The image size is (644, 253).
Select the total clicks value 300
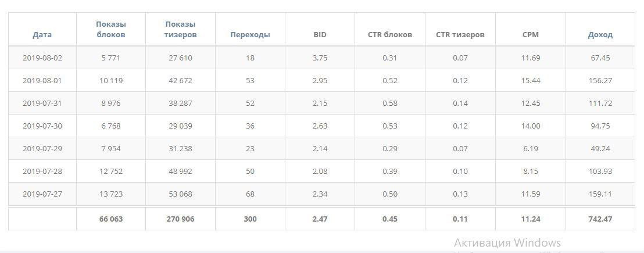pyautogui.click(x=250, y=219)
